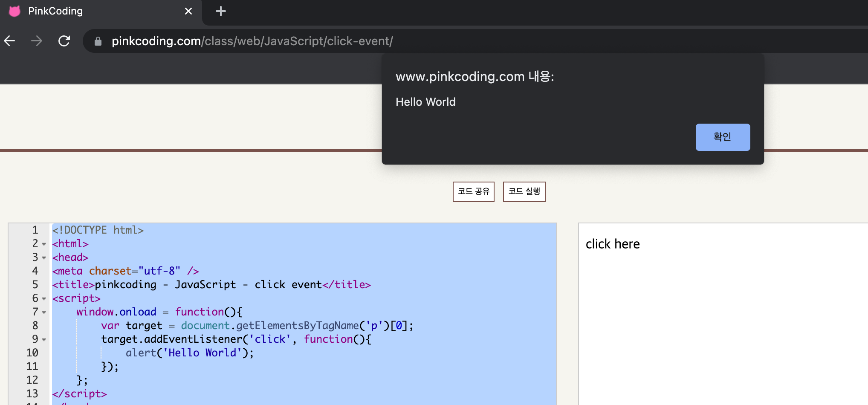Click the browser forward arrow

click(x=37, y=41)
